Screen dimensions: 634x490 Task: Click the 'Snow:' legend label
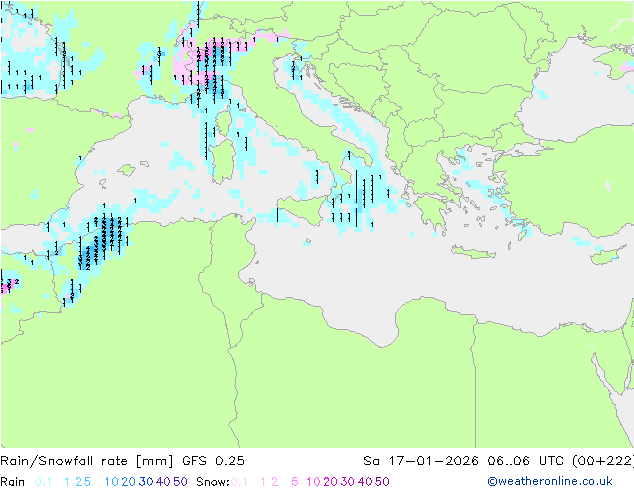213,482
